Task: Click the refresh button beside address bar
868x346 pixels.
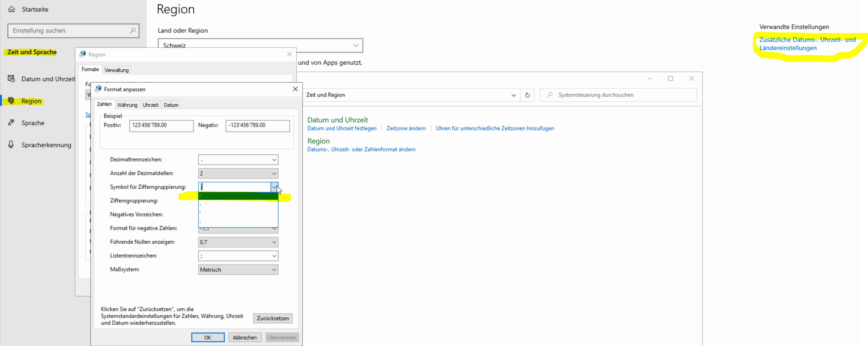Action: 527,95
